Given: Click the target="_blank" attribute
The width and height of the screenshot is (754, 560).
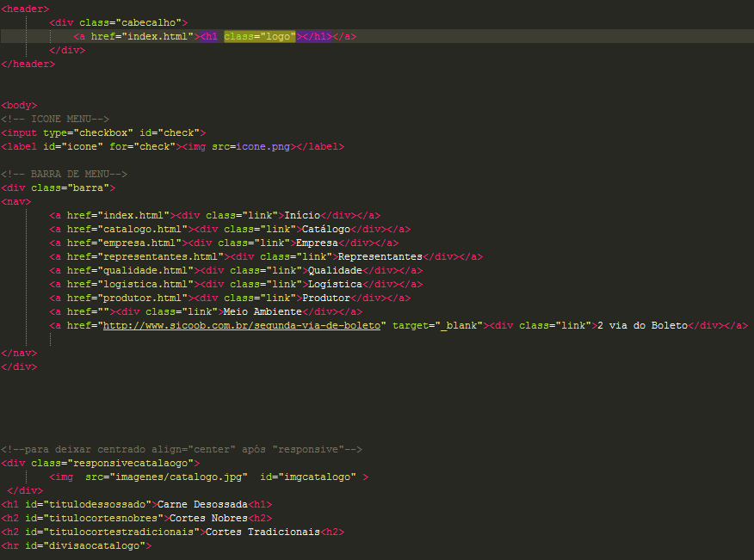Looking at the screenshot, I should tap(437, 325).
